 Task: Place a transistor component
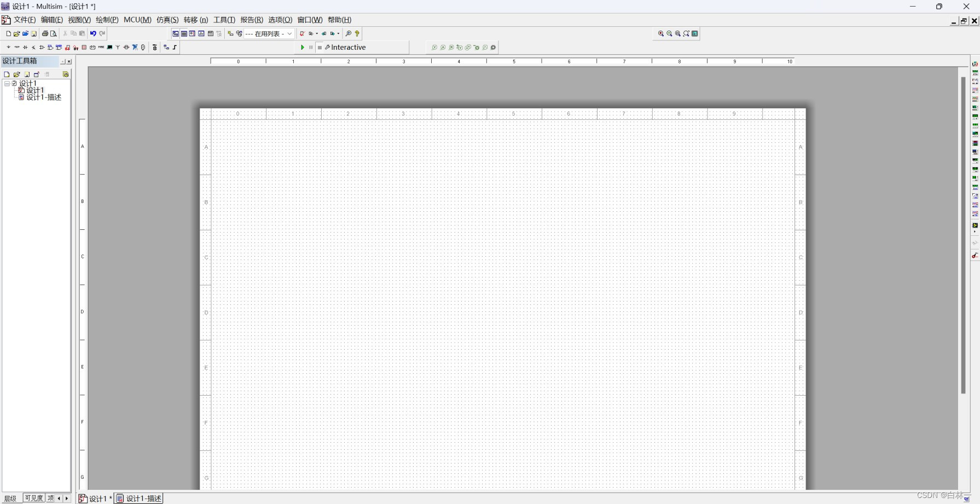(33, 47)
